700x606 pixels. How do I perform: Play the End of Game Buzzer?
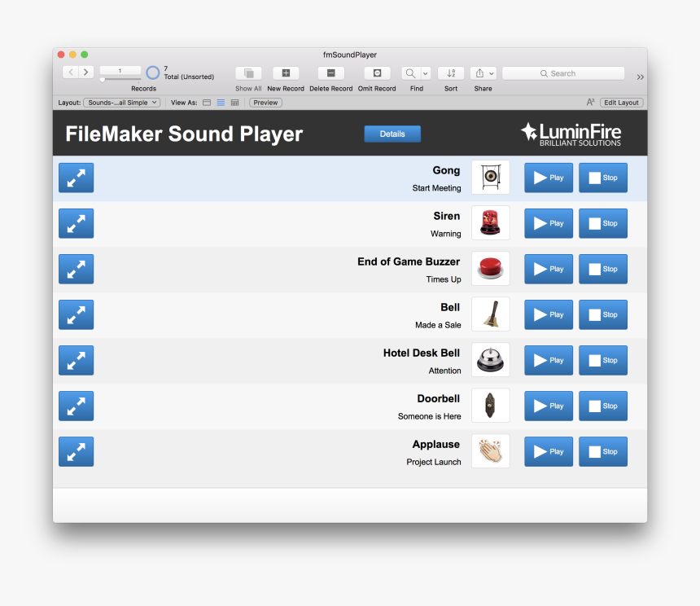pos(549,269)
